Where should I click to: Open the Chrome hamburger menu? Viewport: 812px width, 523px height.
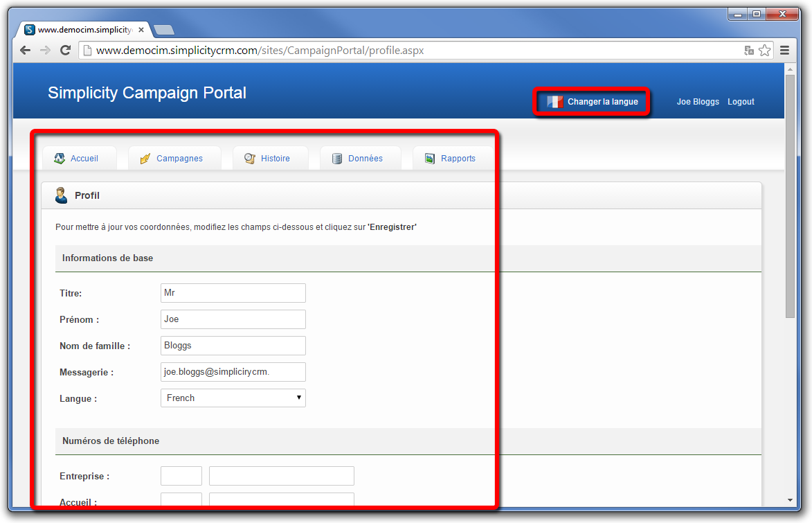pos(784,51)
